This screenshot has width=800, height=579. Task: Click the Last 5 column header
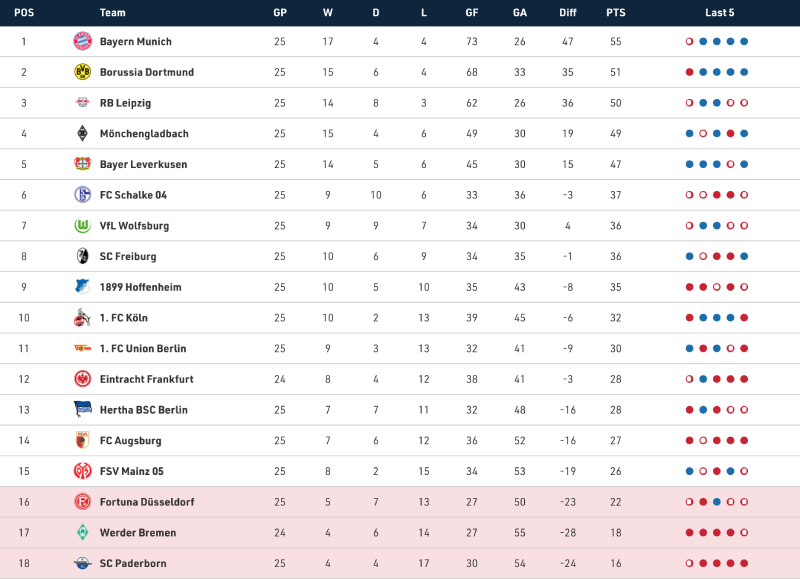click(719, 13)
